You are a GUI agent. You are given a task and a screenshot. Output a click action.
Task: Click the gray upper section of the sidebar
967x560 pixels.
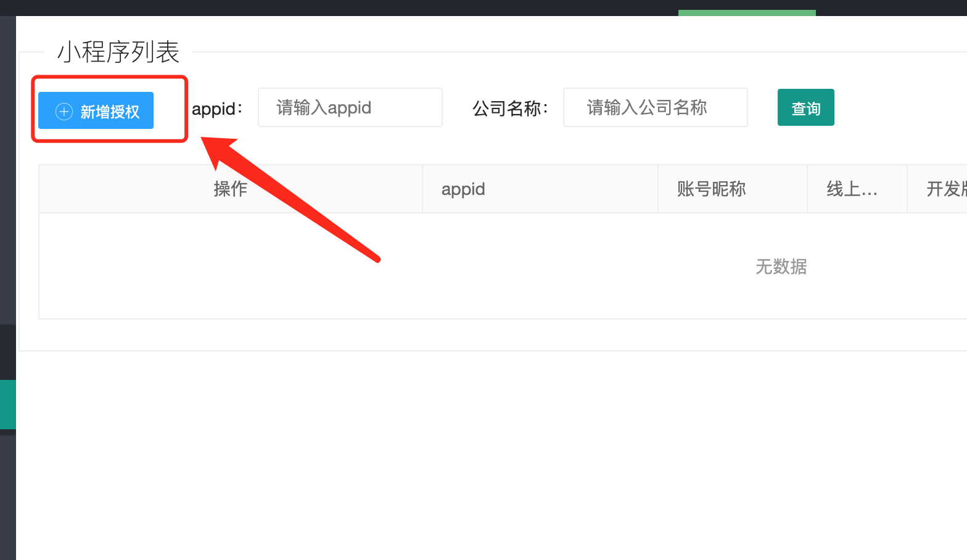coord(8,170)
